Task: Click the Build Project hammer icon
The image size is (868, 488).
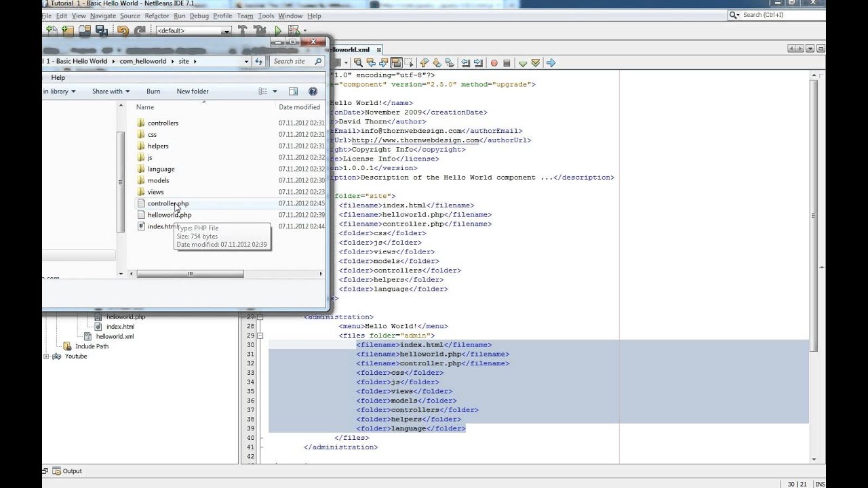Action: (243, 30)
